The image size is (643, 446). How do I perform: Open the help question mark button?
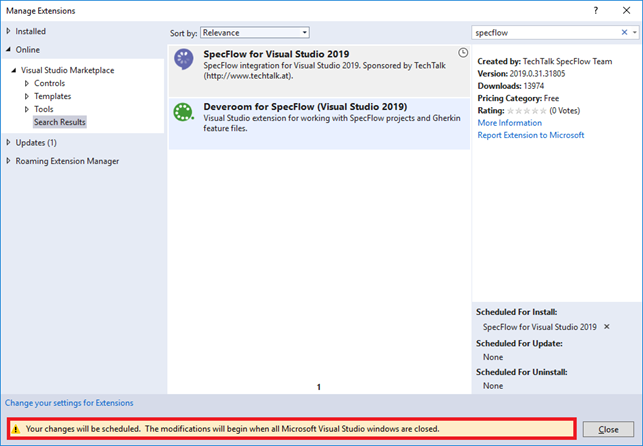(595, 11)
